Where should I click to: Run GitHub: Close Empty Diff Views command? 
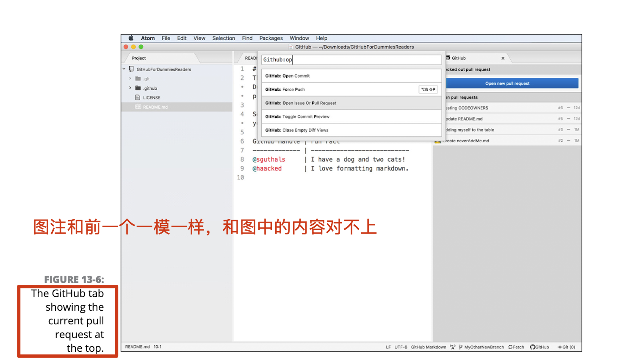[x=351, y=130]
